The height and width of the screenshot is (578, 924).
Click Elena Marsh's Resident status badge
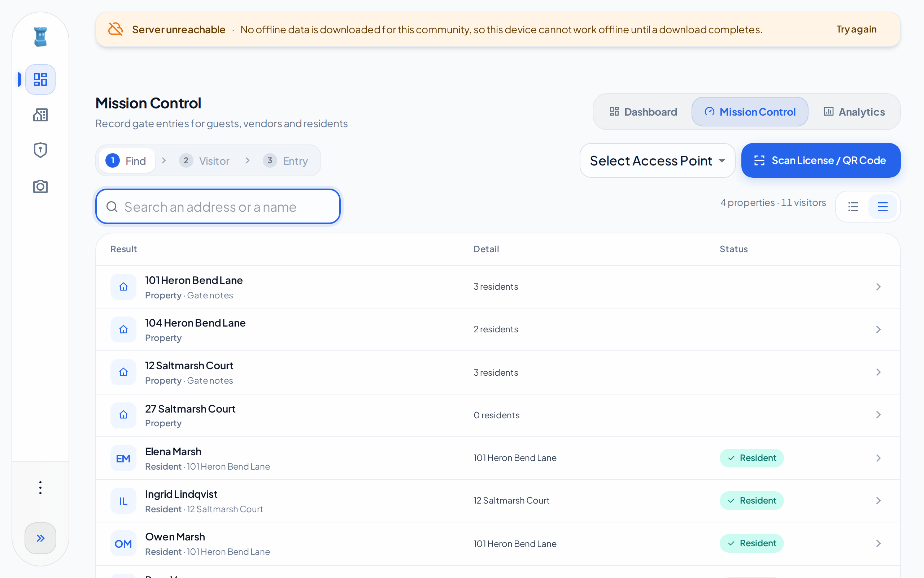pyautogui.click(x=751, y=458)
